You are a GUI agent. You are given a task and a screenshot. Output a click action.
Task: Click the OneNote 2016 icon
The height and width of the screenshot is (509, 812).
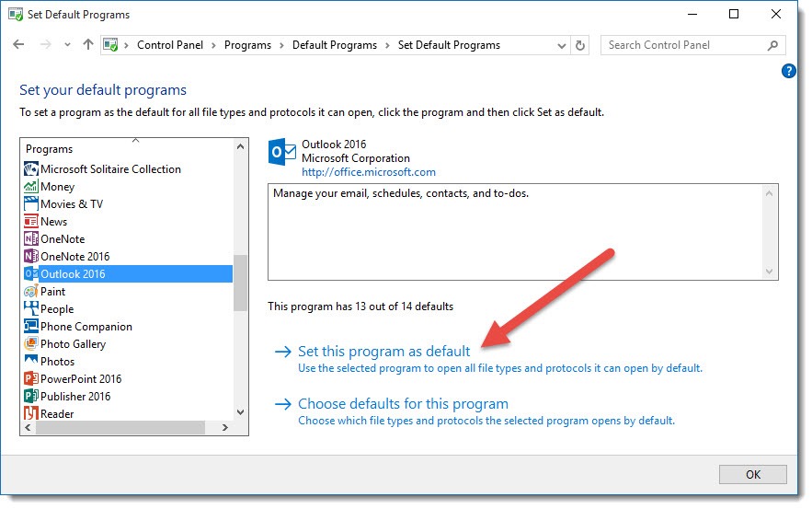31,256
